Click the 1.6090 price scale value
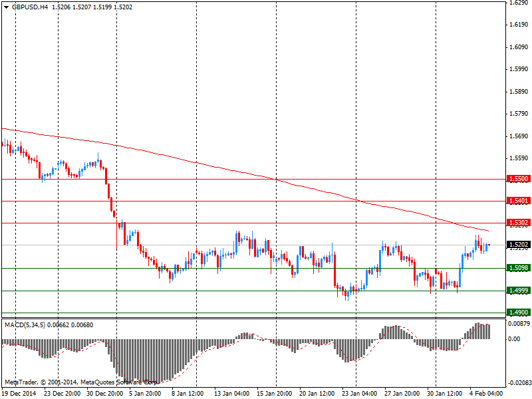Viewport: 532px width, 399px height. tap(519, 47)
